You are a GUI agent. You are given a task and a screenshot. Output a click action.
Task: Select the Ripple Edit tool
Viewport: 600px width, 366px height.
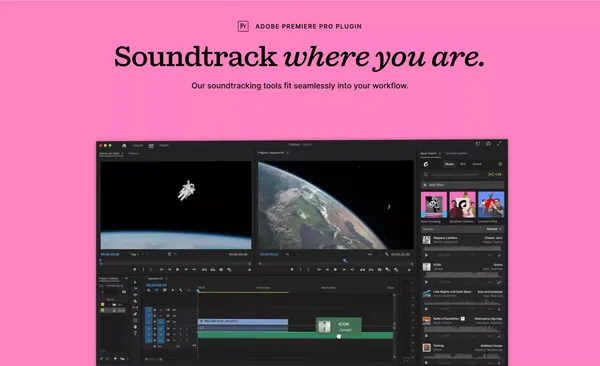tap(135, 295)
